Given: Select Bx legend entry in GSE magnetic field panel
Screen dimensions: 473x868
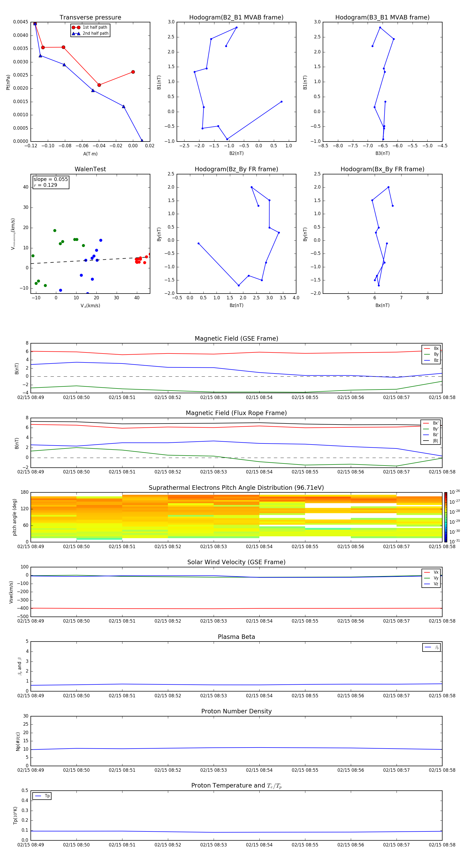Looking at the screenshot, I should [431, 349].
